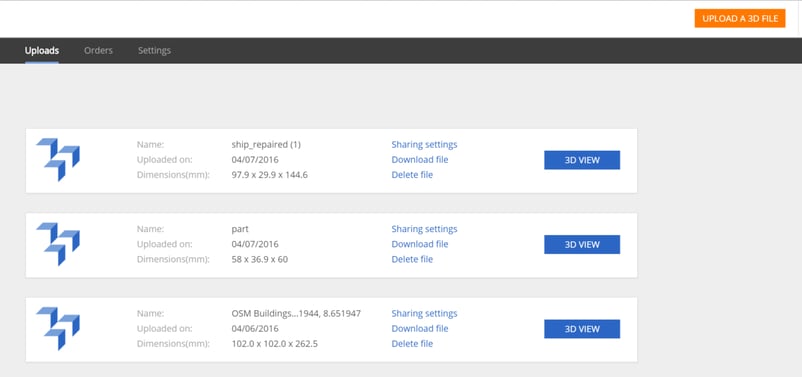Click the ship_repaired (1) model thumbnail icon
This screenshot has width=802, height=377.
coord(58,160)
